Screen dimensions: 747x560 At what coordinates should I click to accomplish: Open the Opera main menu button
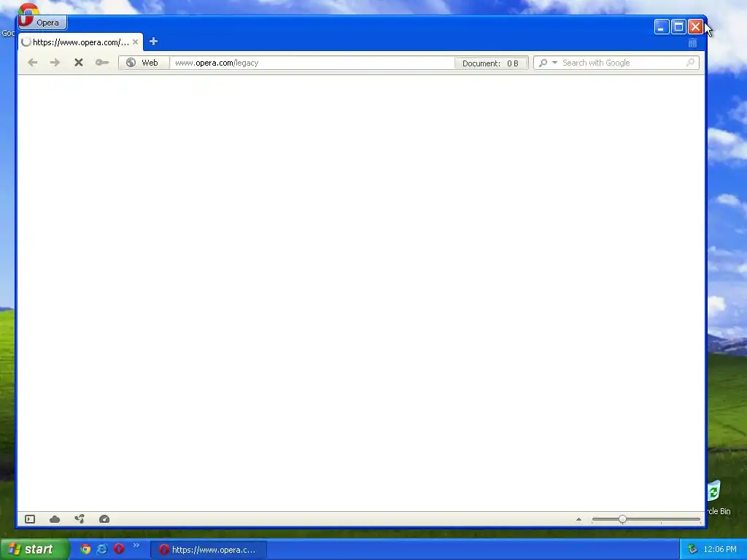click(x=42, y=23)
